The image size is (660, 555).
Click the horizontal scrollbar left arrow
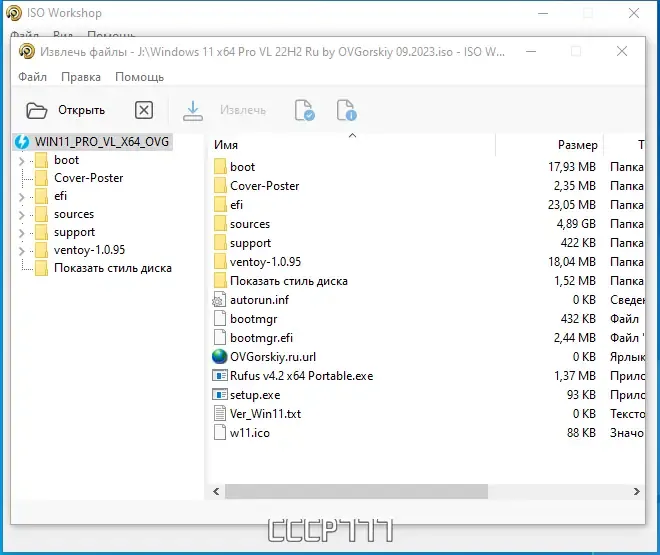216,491
